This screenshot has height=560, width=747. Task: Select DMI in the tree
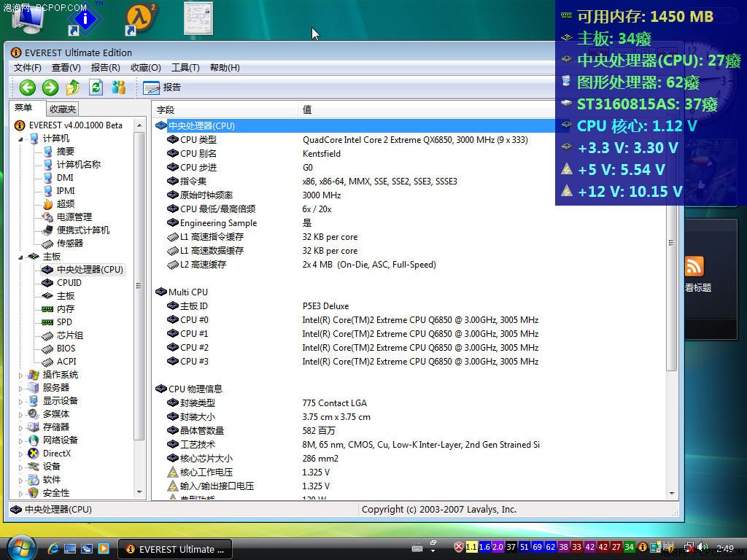[65, 178]
